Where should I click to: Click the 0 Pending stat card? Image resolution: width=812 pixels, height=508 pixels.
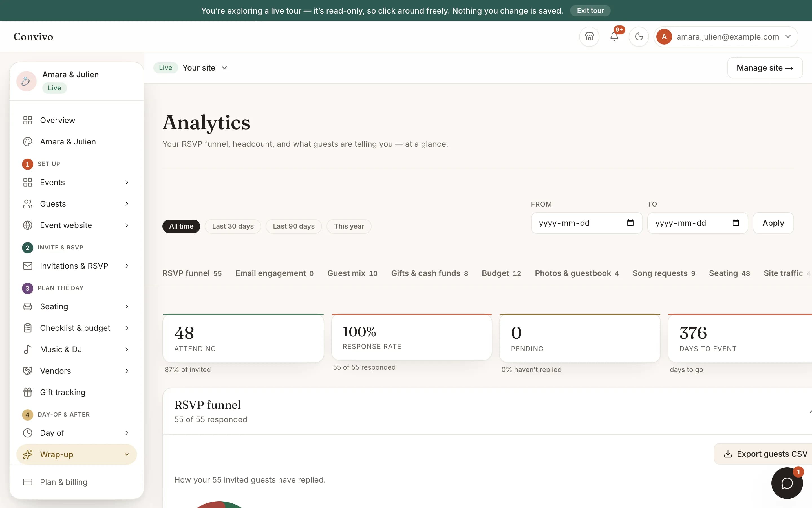(x=580, y=338)
